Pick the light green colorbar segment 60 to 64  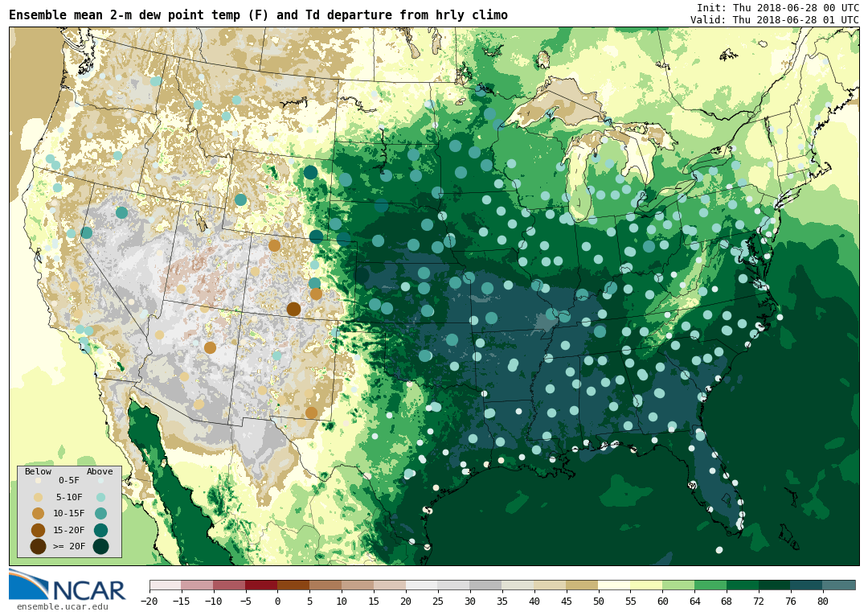coord(679,585)
